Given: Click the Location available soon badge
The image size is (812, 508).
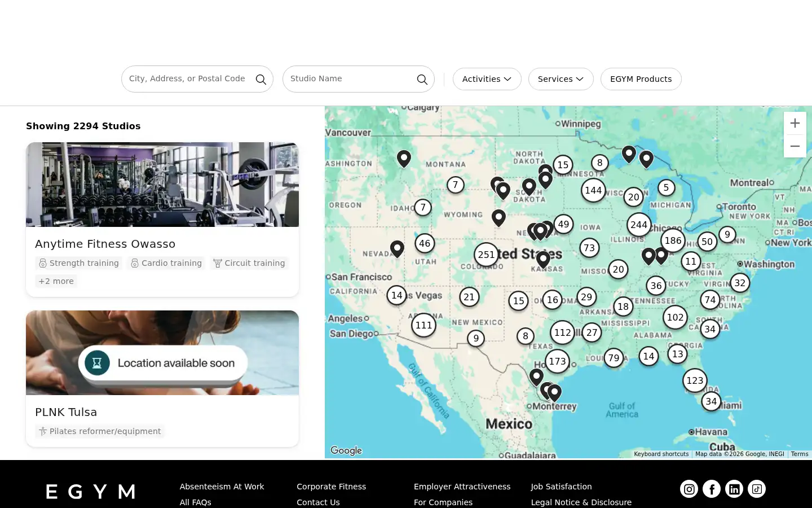Looking at the screenshot, I should (163, 363).
